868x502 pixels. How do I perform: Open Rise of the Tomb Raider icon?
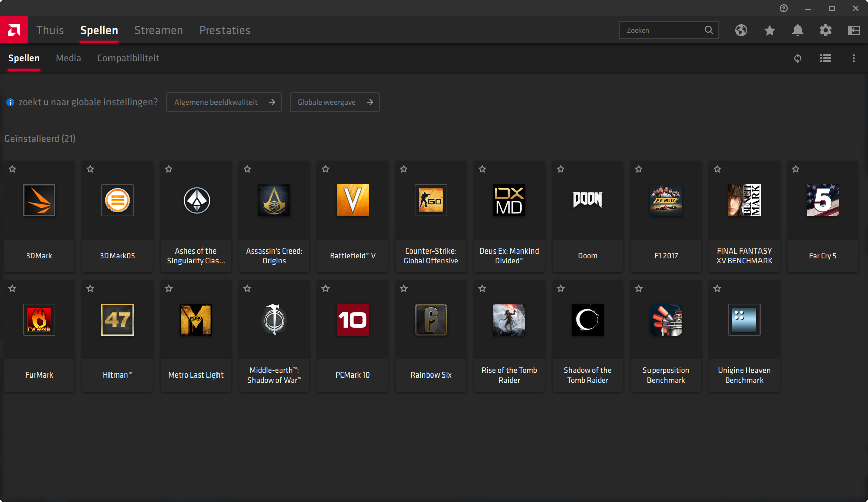[509, 320]
